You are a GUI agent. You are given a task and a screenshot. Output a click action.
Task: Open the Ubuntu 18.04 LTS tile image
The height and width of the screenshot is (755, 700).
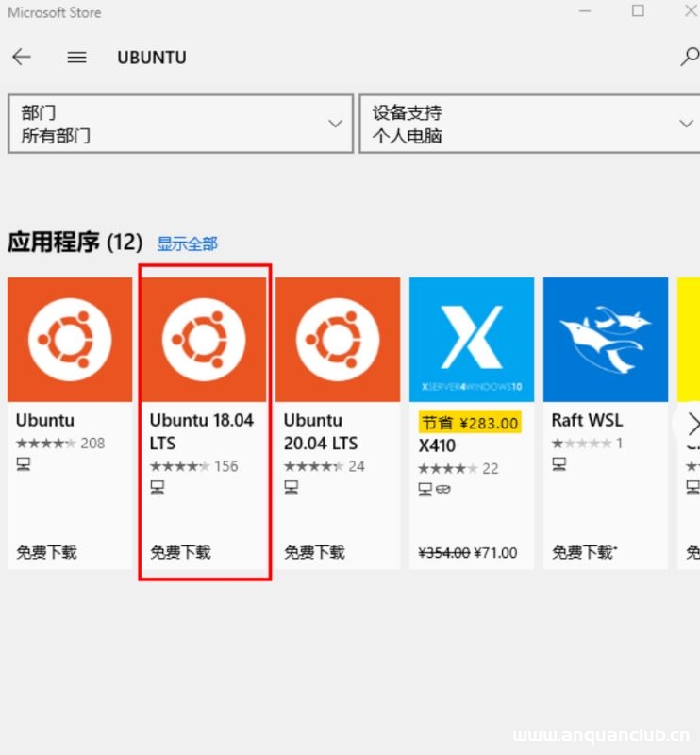tap(204, 339)
